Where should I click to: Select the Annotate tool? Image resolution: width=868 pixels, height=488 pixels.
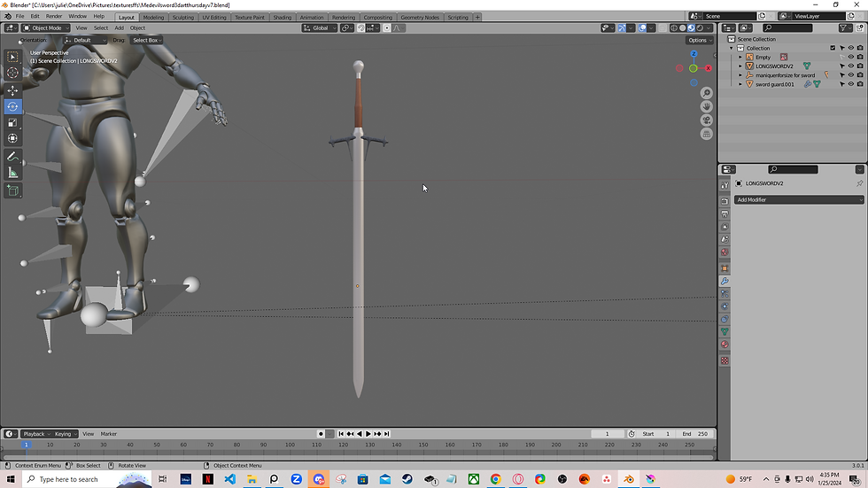pos(12,157)
